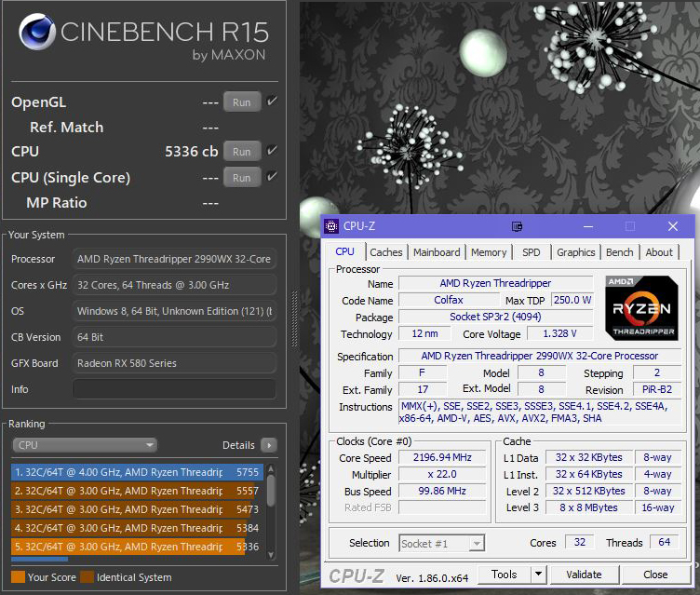Run the CPU benchmark test
This screenshot has height=595, width=700.
pyautogui.click(x=242, y=151)
